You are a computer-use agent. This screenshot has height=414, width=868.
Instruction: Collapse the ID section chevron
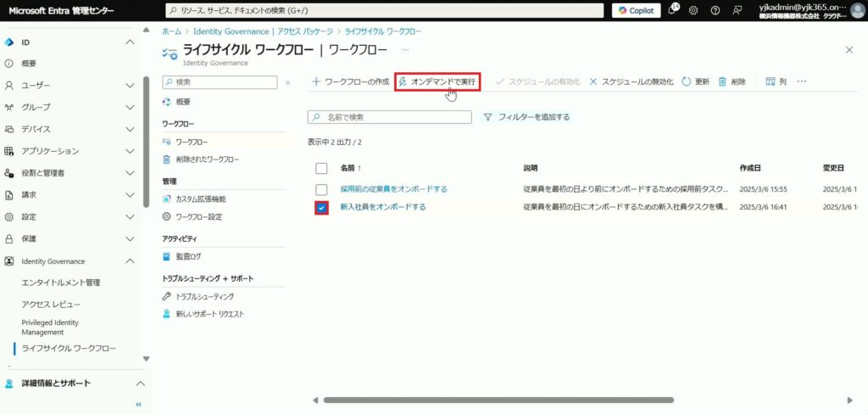[130, 42]
